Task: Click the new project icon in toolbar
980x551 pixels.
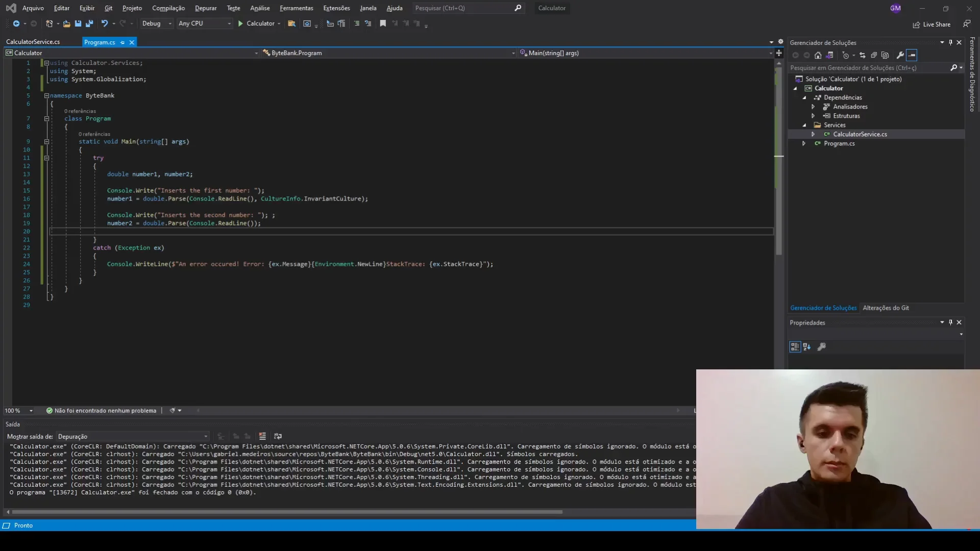Action: [49, 23]
